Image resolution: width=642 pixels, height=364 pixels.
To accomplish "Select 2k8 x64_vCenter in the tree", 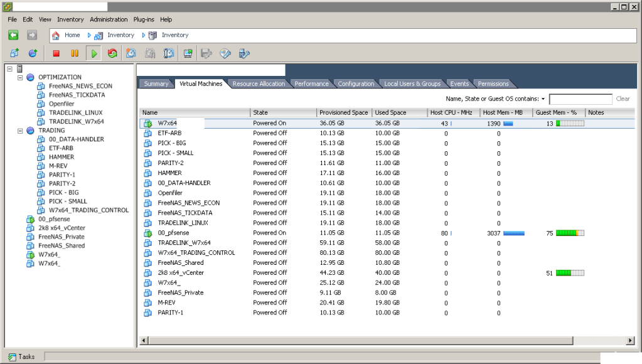I will (62, 228).
